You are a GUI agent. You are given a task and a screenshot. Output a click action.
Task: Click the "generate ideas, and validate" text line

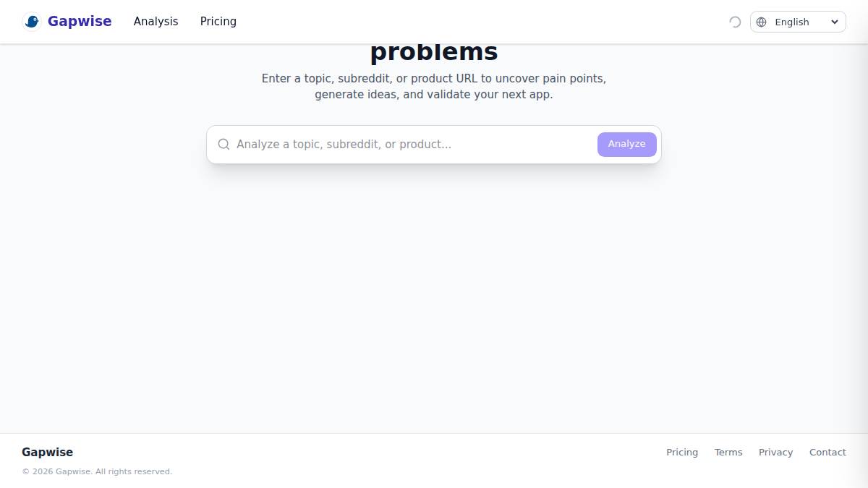point(434,95)
